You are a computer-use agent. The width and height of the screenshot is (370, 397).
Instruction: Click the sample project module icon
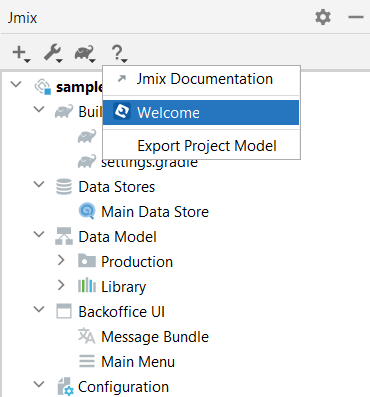tap(43, 87)
